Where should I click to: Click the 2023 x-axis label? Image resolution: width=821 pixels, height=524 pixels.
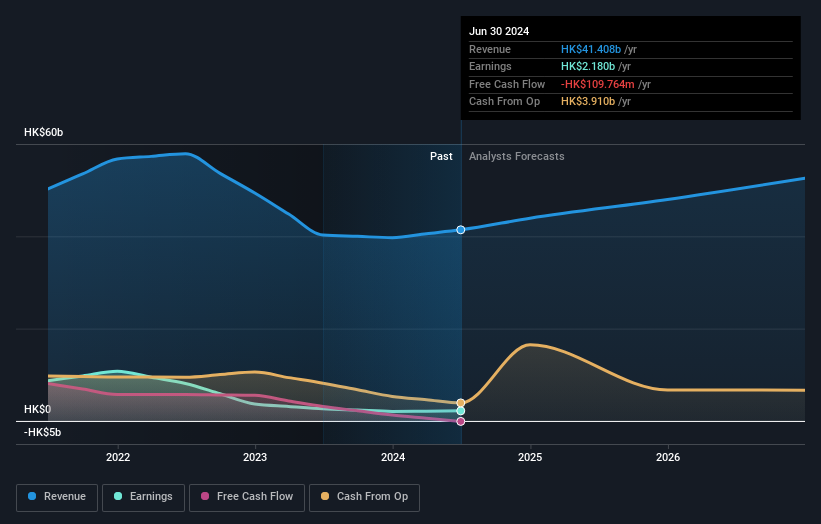(x=255, y=457)
